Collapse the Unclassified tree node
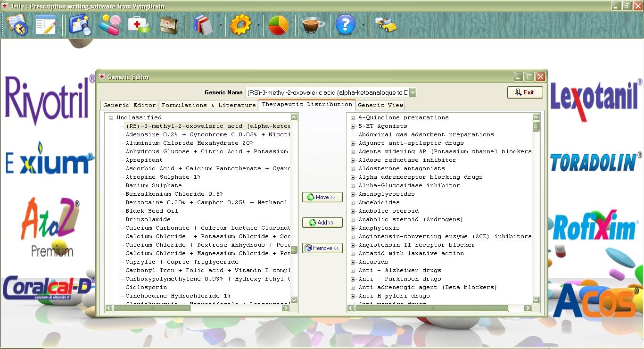 [111, 118]
